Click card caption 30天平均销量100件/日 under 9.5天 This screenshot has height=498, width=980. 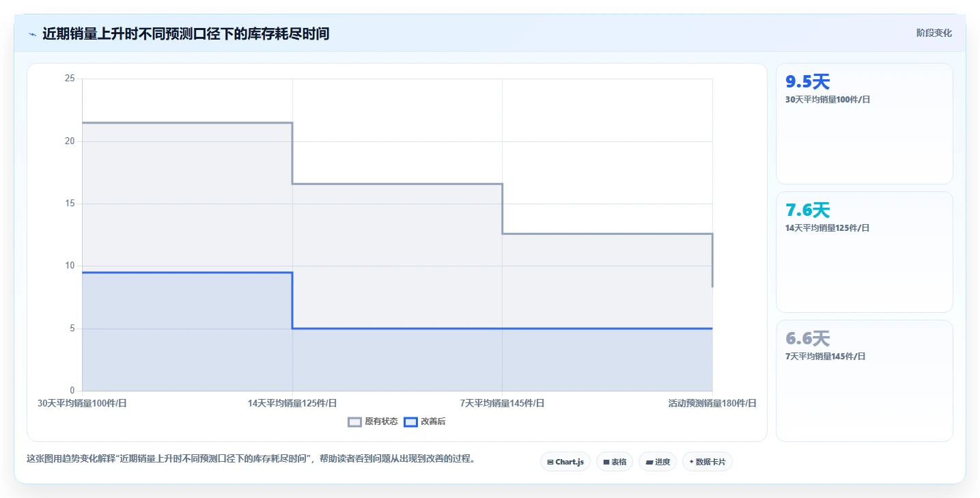(x=828, y=99)
